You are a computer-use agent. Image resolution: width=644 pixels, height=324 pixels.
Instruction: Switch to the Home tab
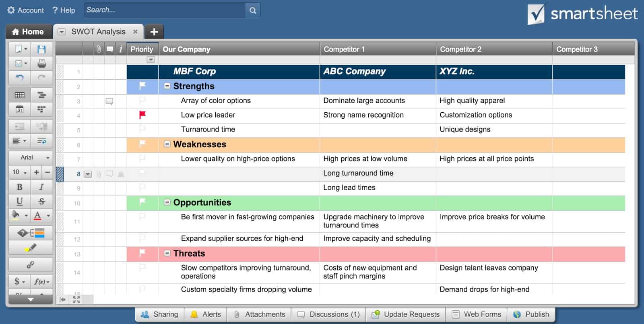(x=28, y=32)
